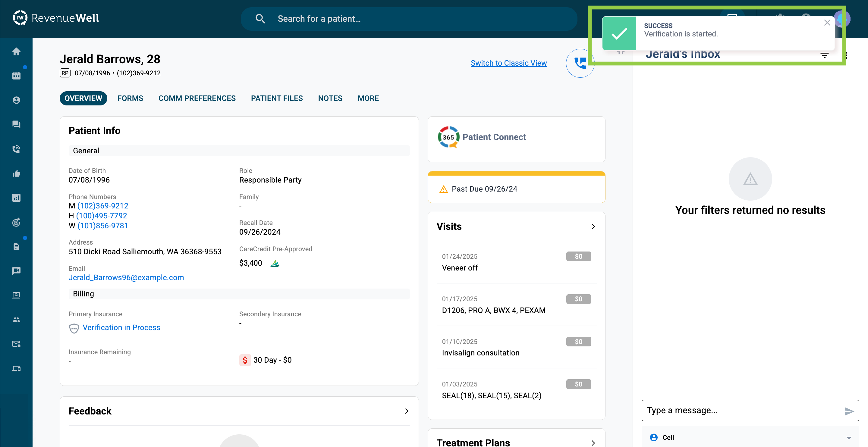Click the address 510 Dicki Road Salliemouth
Image resolution: width=868 pixels, height=447 pixels.
click(145, 252)
